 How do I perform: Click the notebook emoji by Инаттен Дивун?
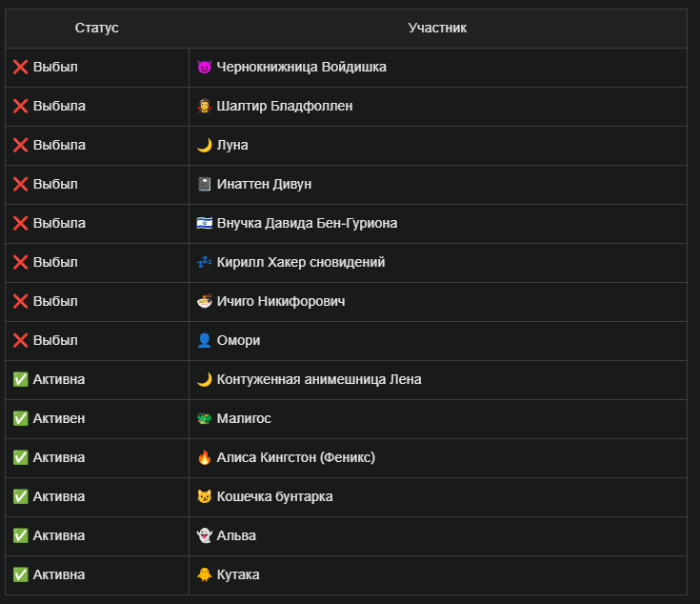[x=204, y=184]
